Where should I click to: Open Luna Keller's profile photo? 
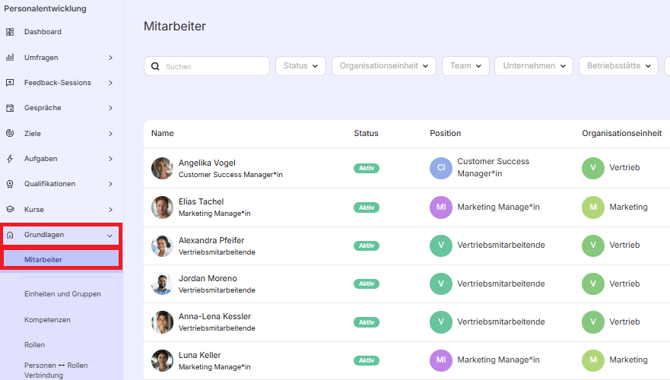[x=162, y=360]
